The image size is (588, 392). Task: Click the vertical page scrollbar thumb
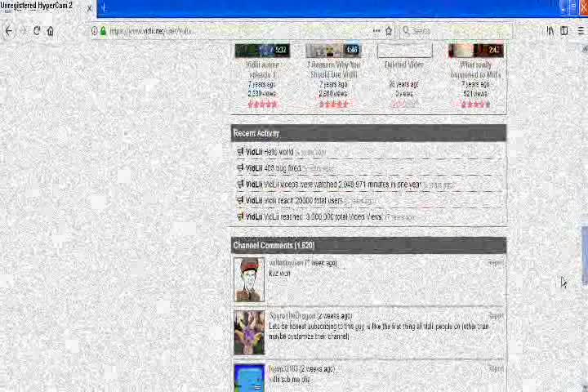tap(585, 255)
